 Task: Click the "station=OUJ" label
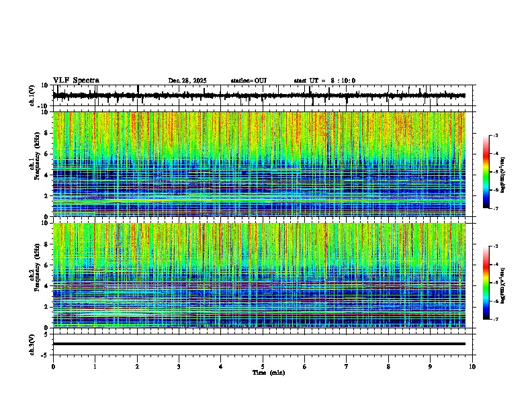249,81
